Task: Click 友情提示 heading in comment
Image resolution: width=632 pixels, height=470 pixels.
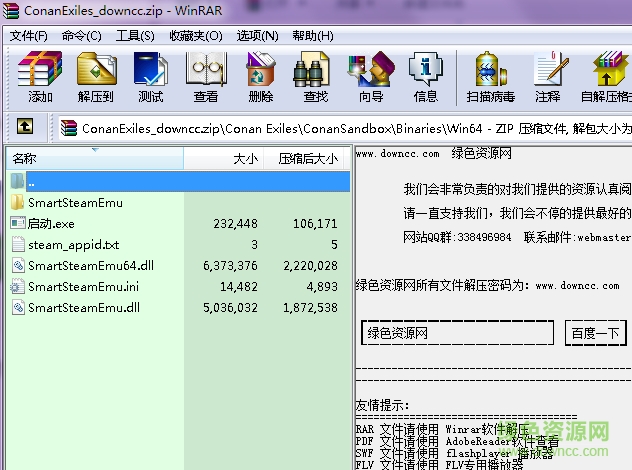Action: pos(382,405)
